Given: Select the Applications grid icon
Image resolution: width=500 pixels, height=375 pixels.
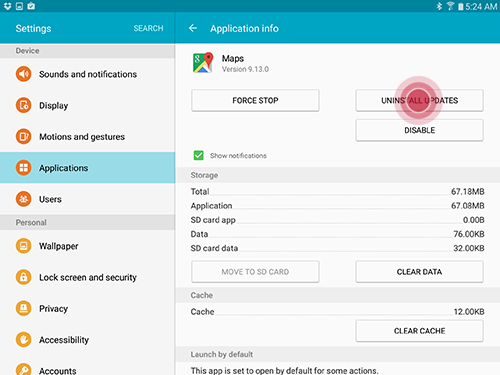Looking at the screenshot, I should tap(24, 168).
